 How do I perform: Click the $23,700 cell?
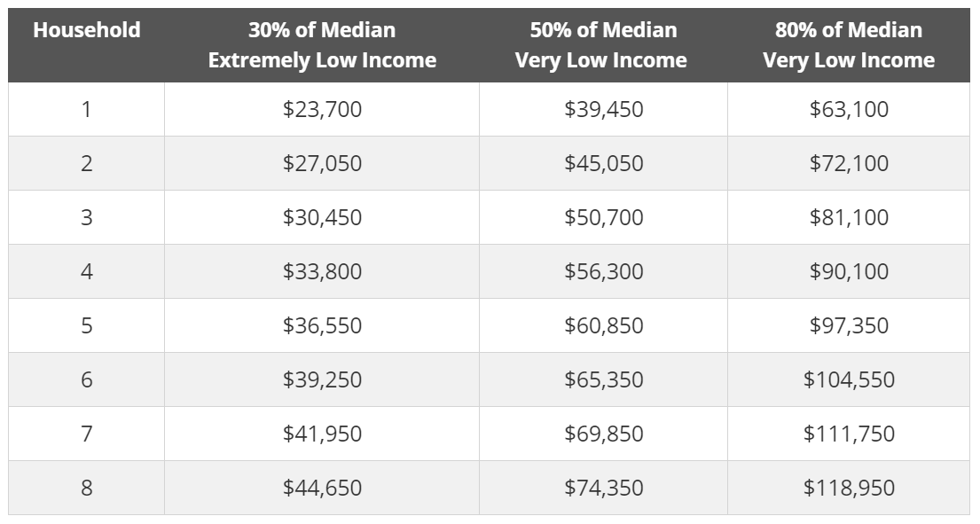[322, 109]
